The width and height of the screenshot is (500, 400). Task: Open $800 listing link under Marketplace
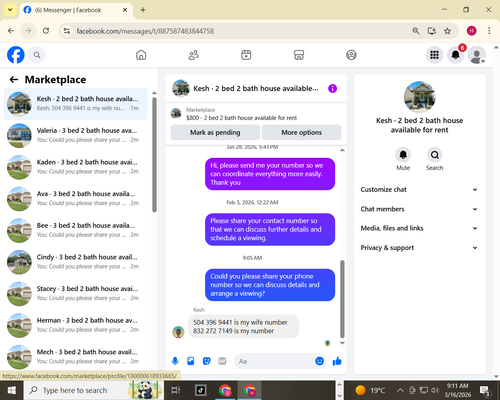[242, 118]
